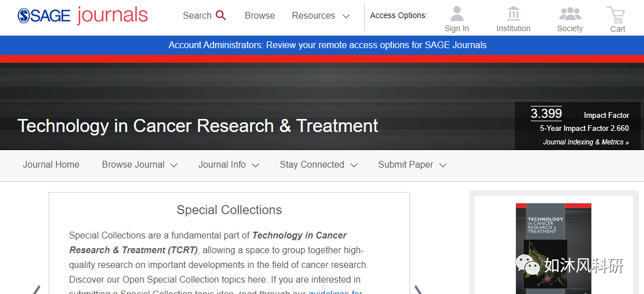Screen dimensions: 644x294
Task: Expand the Browse Journal menu
Action: [x=140, y=165]
